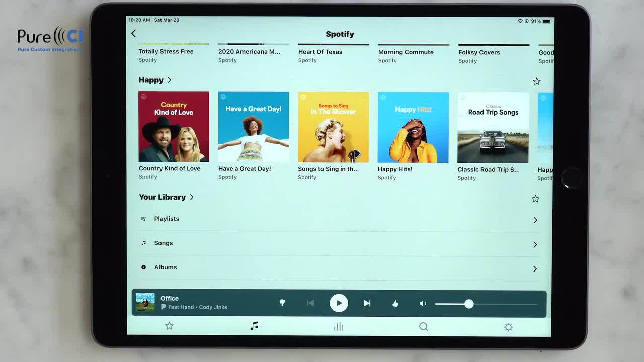Open Classic Road Trip Songs cover
Viewport: 644px width, 362px height.
[x=493, y=128]
